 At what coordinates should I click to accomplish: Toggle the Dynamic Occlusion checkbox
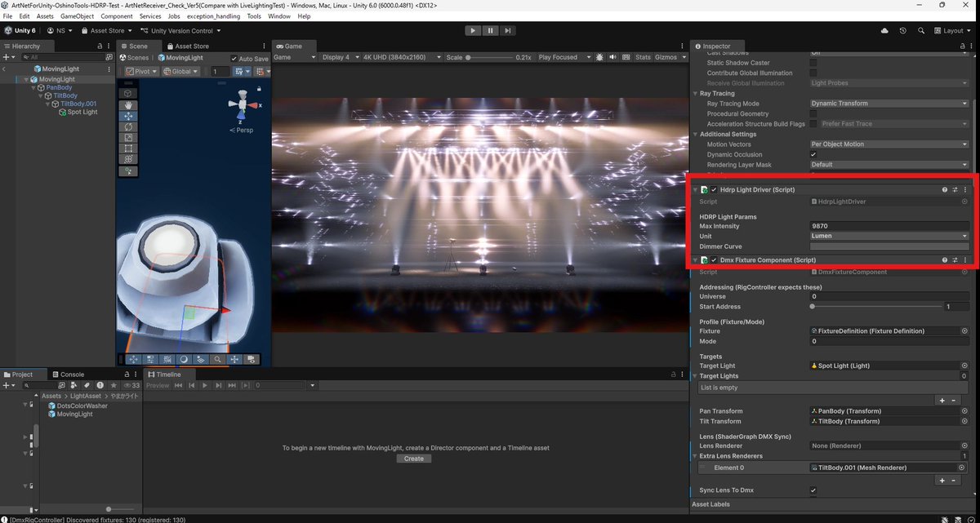813,154
